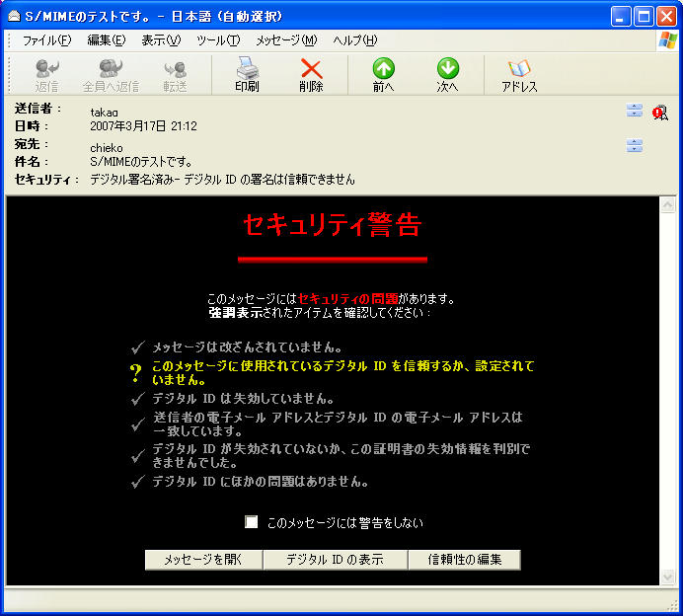Click the security status line text
This screenshot has width=683, height=616.
click(x=222, y=180)
